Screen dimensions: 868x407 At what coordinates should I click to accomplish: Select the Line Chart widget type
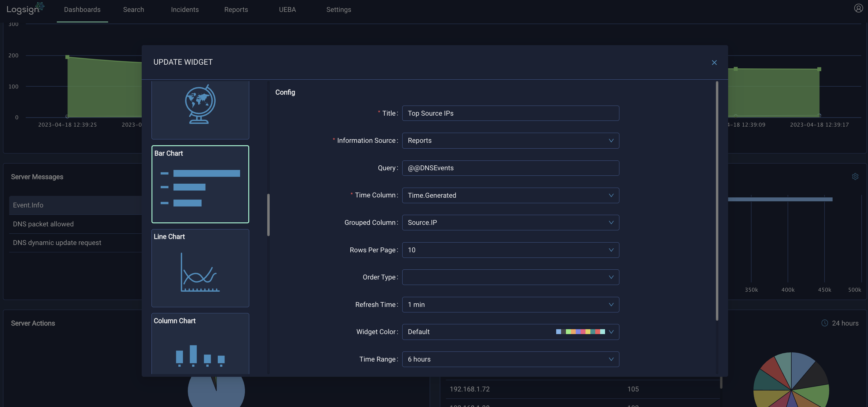(x=200, y=268)
